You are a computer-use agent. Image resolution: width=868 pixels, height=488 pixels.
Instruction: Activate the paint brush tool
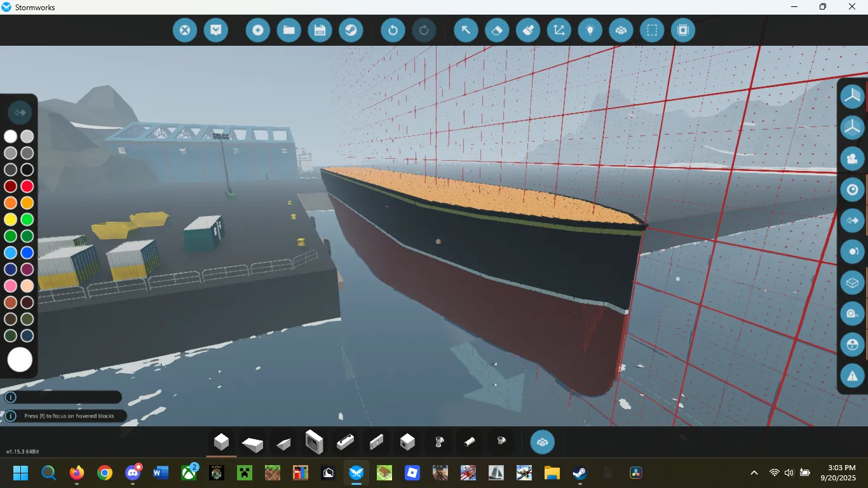528,30
